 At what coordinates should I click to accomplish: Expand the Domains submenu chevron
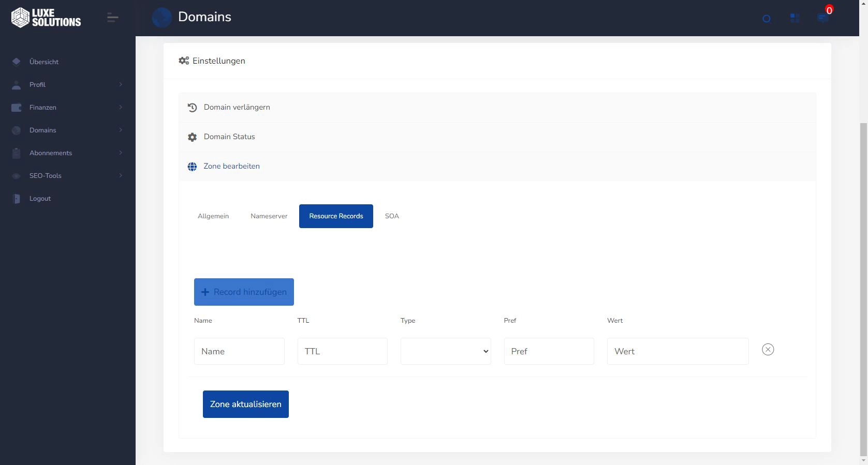pyautogui.click(x=121, y=130)
